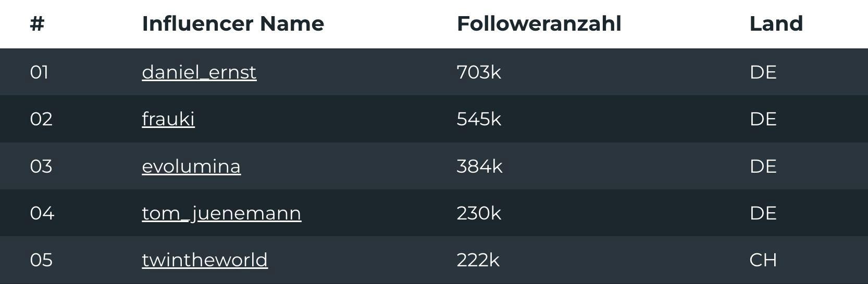Open the tom_juenemann influencer link

pyautogui.click(x=221, y=213)
